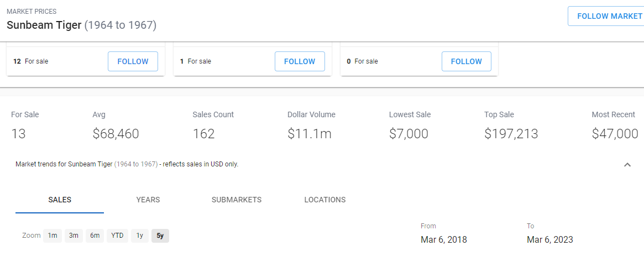Screen dimensions: 644x256
Task: Set chart zoom to 6m
Action: (x=95, y=236)
